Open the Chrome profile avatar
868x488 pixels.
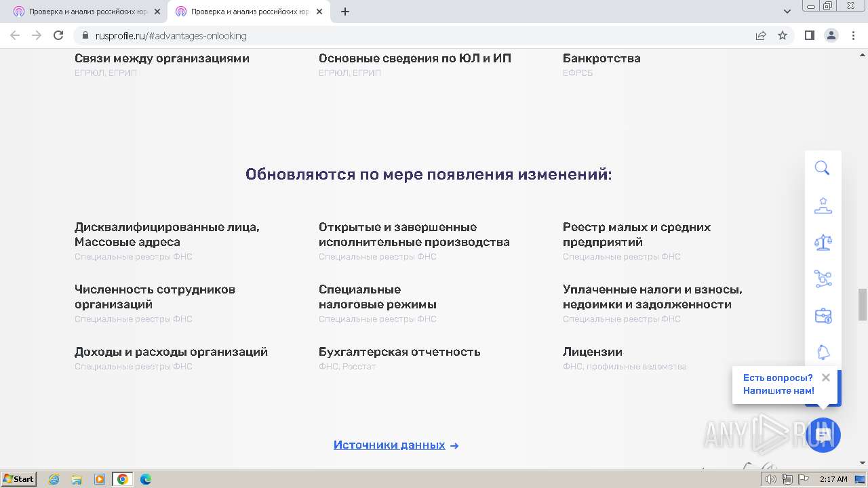coord(831,35)
